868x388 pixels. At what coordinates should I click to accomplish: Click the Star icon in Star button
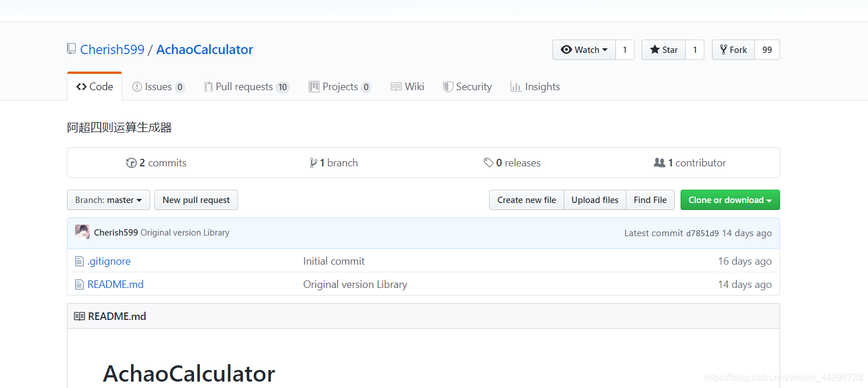point(654,49)
